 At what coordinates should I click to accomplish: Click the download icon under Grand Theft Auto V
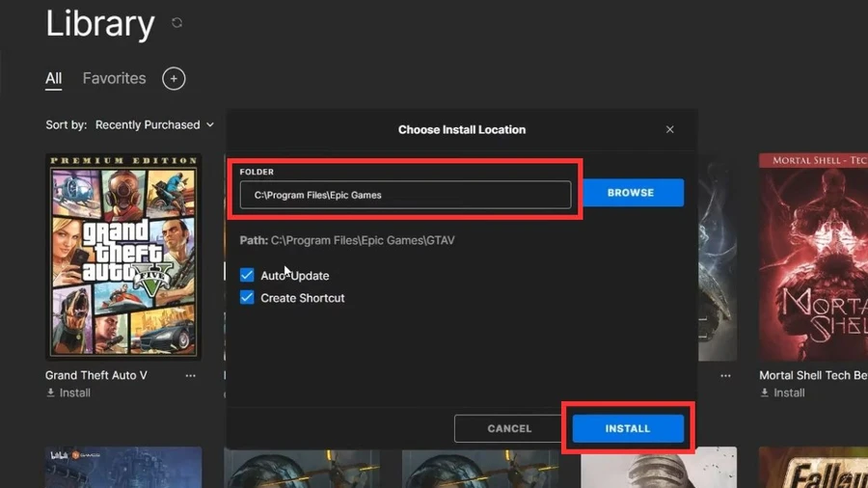[50, 393]
